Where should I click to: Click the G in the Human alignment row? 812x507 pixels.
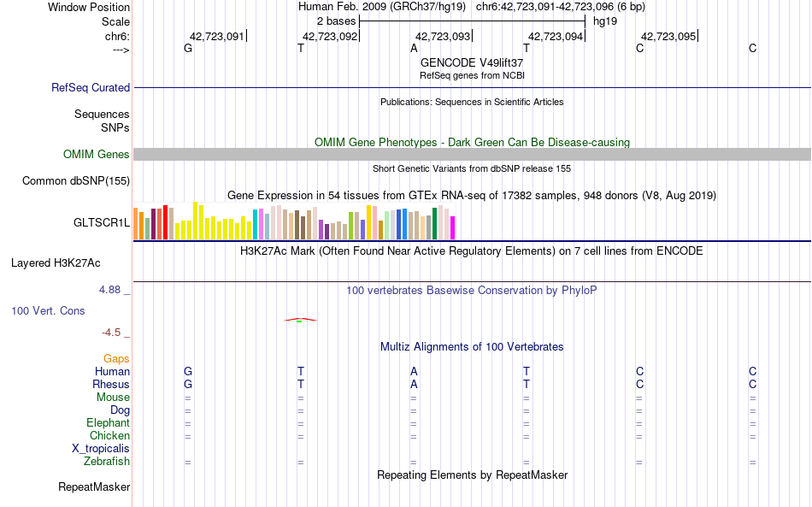coord(188,371)
